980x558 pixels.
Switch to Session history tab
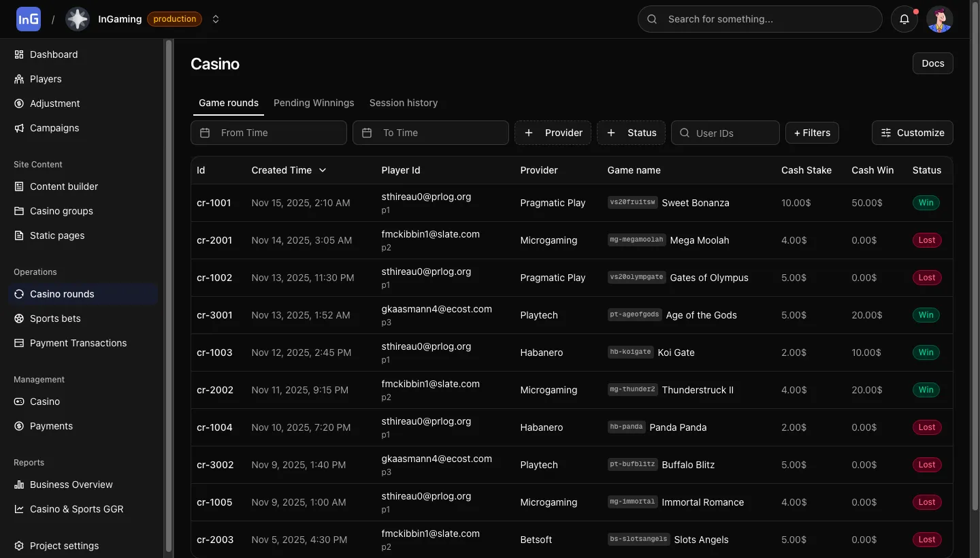pyautogui.click(x=404, y=103)
